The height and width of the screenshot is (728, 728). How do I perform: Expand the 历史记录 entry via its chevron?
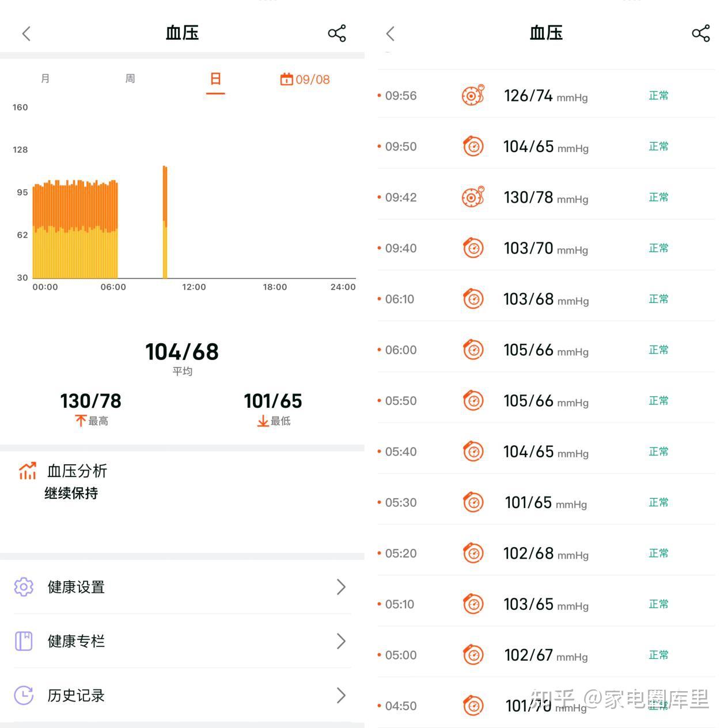[341, 695]
